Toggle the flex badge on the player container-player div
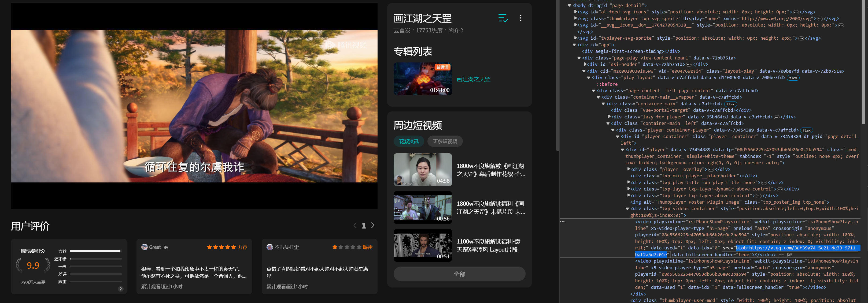Screen dimensions: 868x303 click(x=807, y=130)
